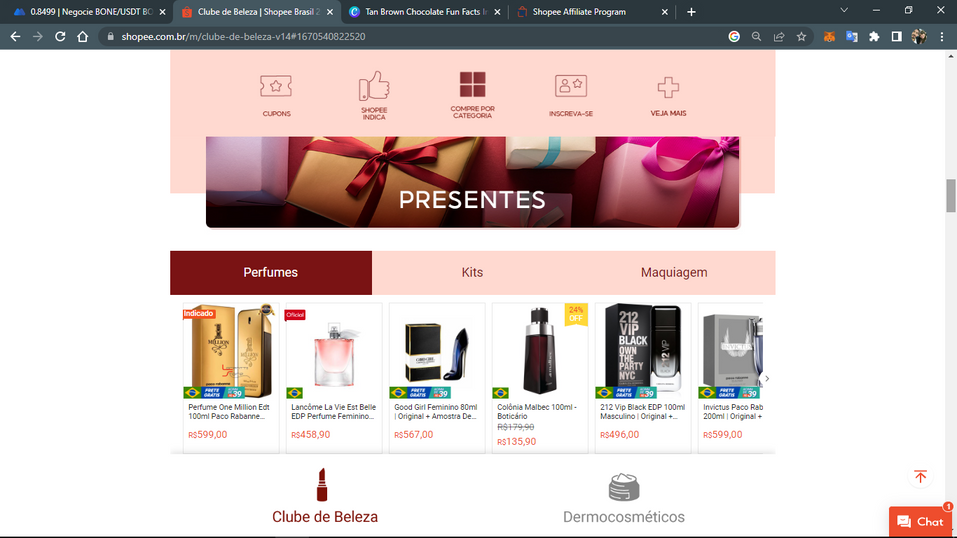957x538 pixels.
Task: Click the page vertical scrollbar thumb
Action: 951,195
